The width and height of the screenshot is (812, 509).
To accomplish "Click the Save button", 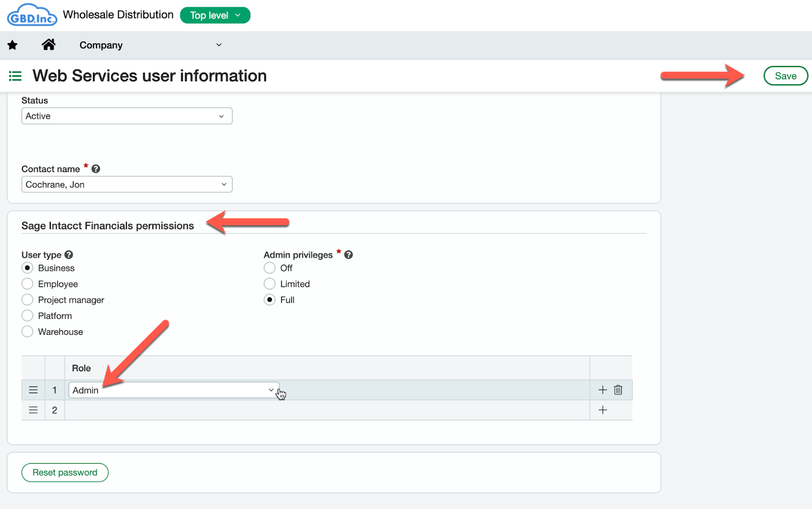I will pos(786,76).
